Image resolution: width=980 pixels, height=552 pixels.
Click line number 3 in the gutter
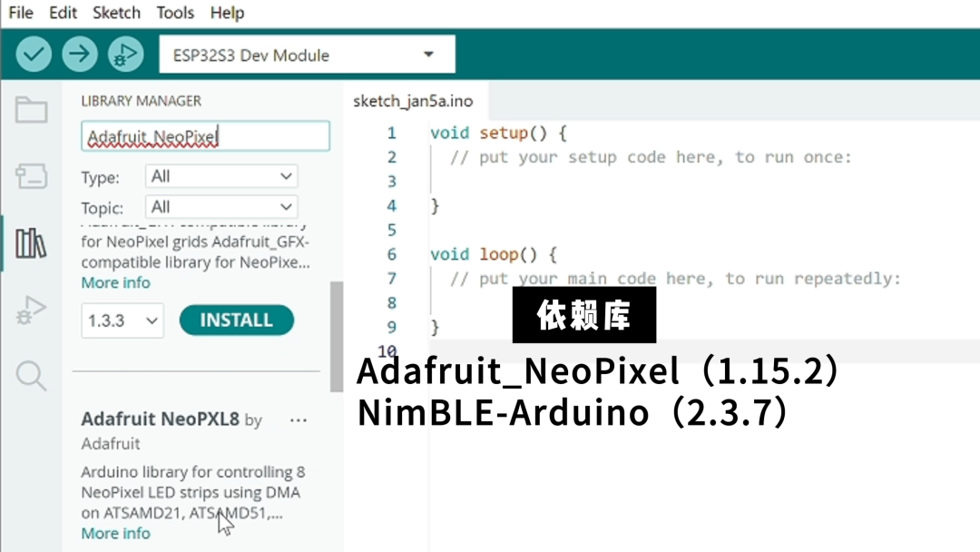[391, 182]
